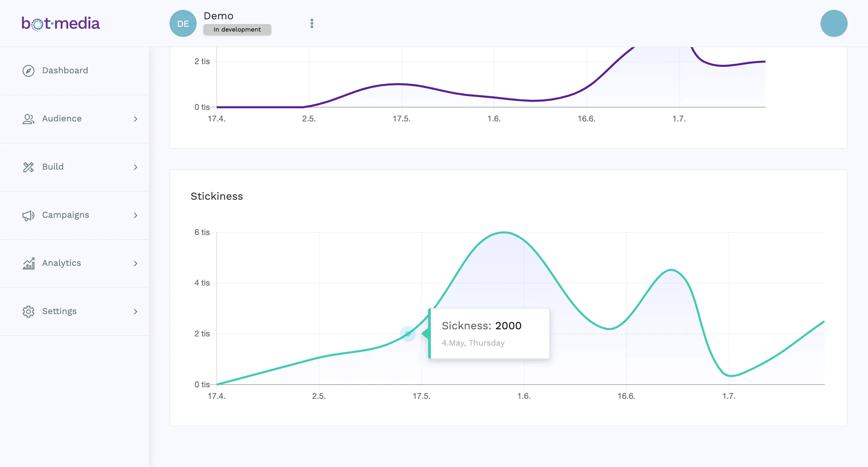Expand the Settings submenu chevron
Image resolution: width=868 pixels, height=467 pixels.
tap(136, 311)
